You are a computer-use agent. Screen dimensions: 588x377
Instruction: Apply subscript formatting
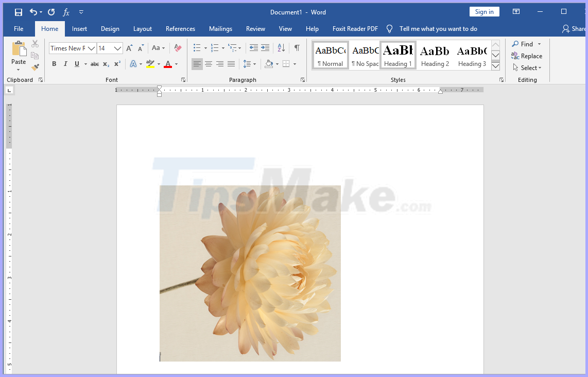[105, 64]
